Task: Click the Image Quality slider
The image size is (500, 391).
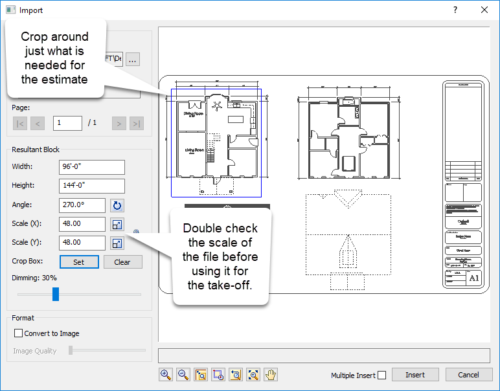Action: click(108, 350)
